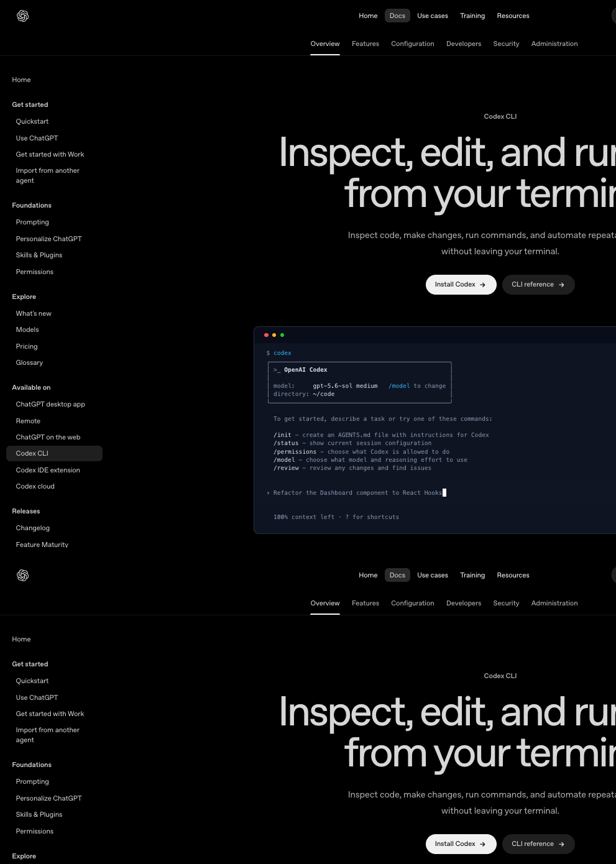The image size is (616, 864).
Task: Open Use ChatGPT in the upper sidebar
Action: pos(37,138)
